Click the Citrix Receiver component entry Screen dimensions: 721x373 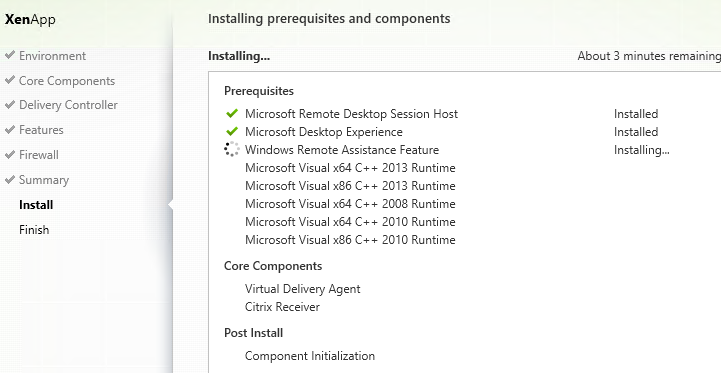pyautogui.click(x=282, y=307)
